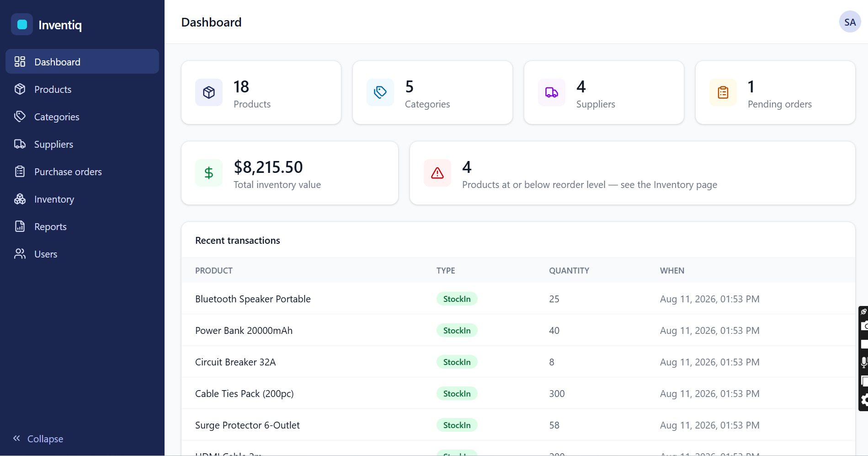
Task: Select the Dashboard menu item
Action: (82, 62)
